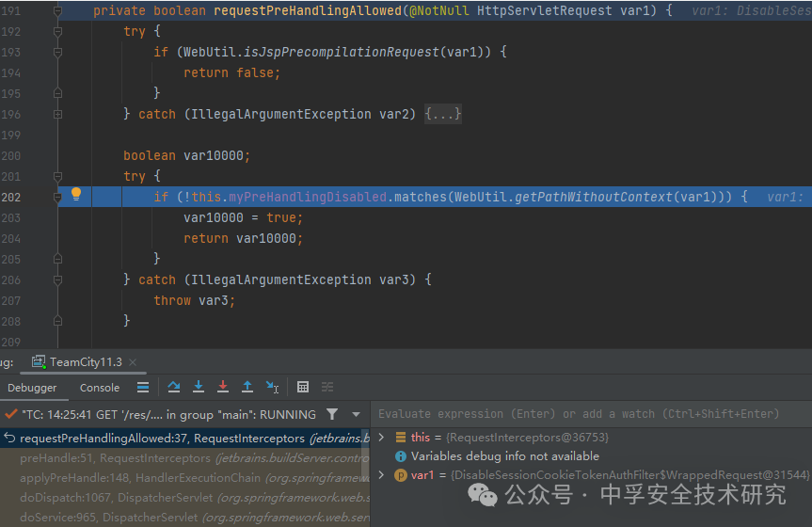Click the 'var10000 = true;' assignment
This screenshot has width=812, height=527.
point(243,217)
